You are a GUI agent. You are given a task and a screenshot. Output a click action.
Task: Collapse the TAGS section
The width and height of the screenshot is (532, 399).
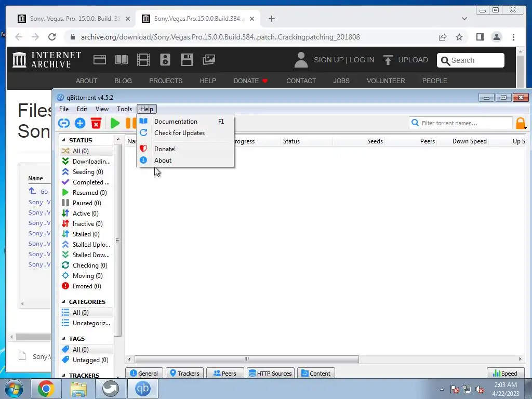[x=63, y=339]
